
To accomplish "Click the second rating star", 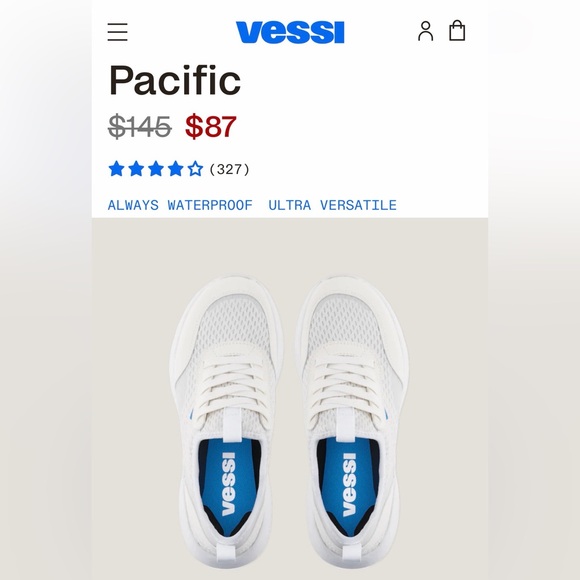I will coord(136,169).
